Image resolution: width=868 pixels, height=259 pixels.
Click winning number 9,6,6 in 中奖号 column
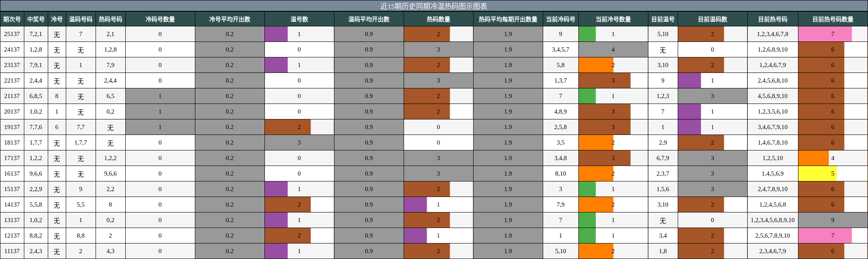tap(36, 174)
